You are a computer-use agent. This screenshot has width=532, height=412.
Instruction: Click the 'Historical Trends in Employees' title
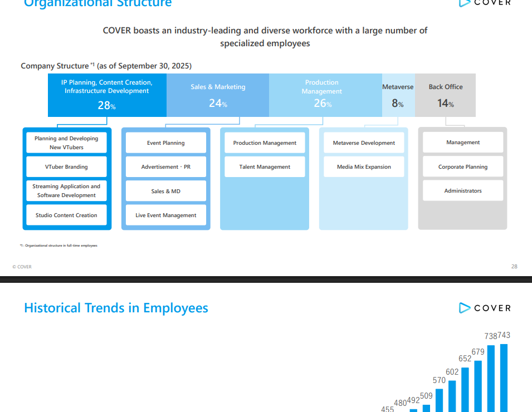tap(116, 308)
